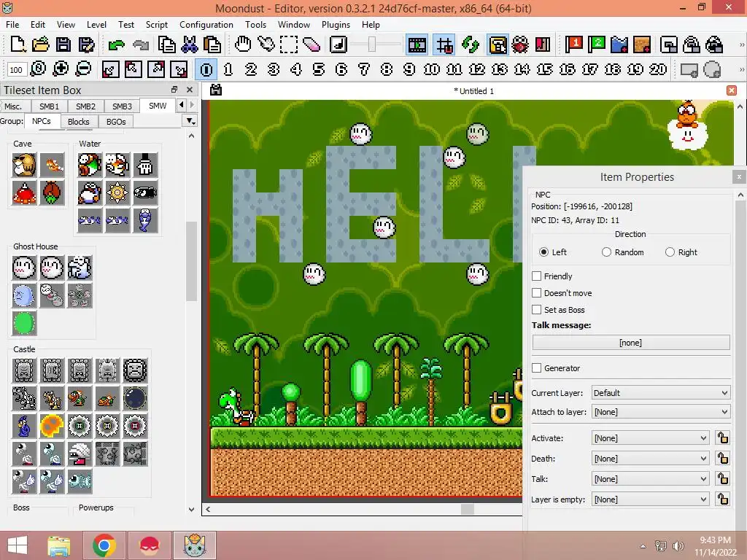
Task: Open the tileset group dropdown arrow
Action: tap(190, 122)
